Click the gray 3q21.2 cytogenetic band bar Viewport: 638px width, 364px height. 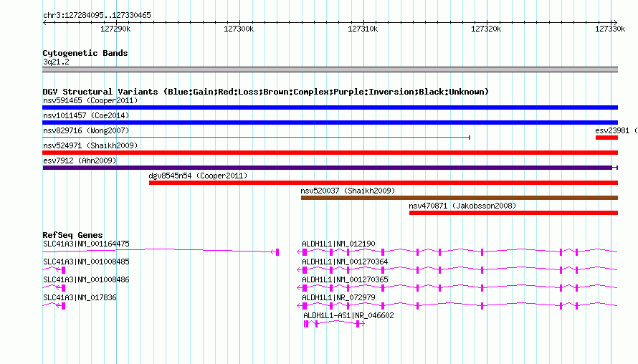click(x=330, y=70)
